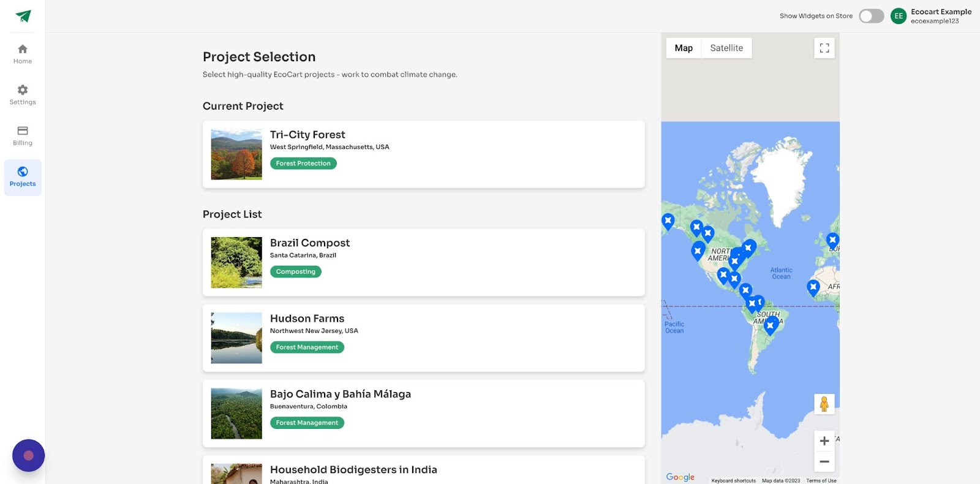Open the Ecocart Example account menu
This screenshot has width=980, height=484.
click(941, 16)
